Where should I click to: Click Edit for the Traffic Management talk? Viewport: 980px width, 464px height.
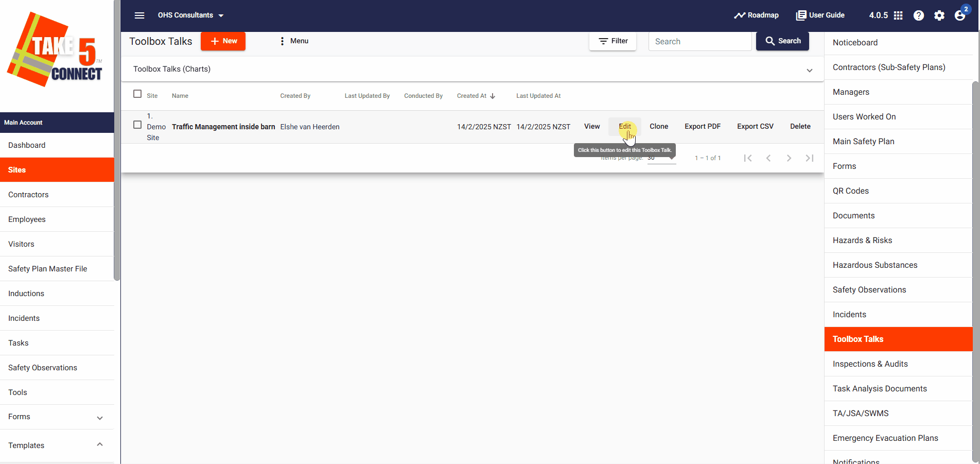(625, 127)
